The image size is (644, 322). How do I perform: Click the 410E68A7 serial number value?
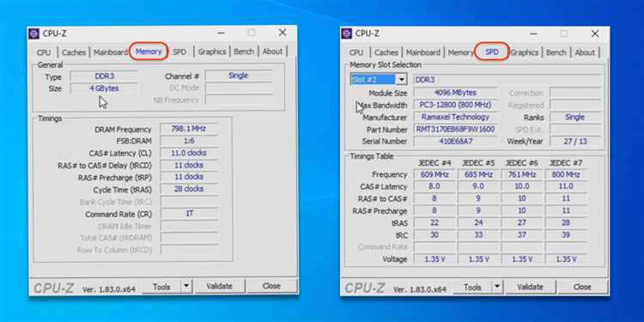[x=455, y=142]
